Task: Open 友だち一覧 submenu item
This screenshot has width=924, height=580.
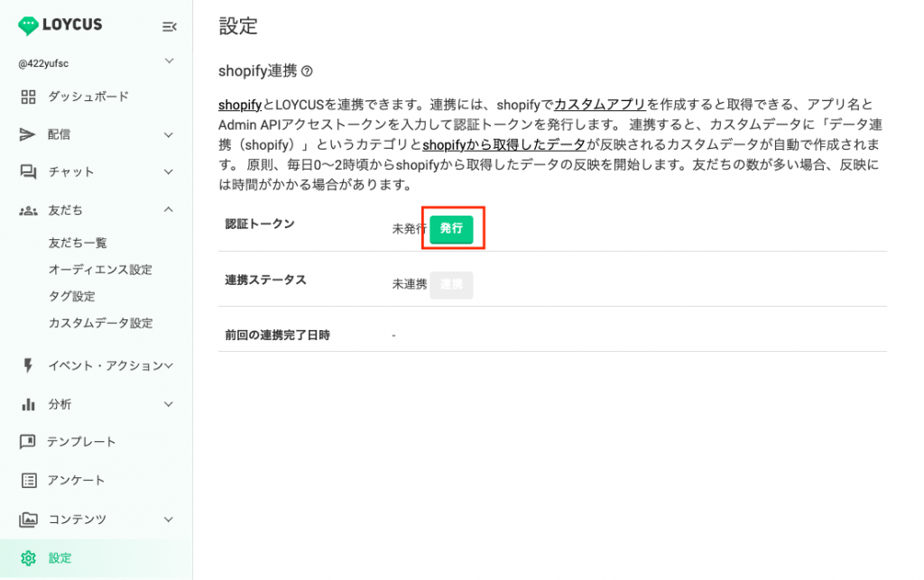Action: coord(78,243)
